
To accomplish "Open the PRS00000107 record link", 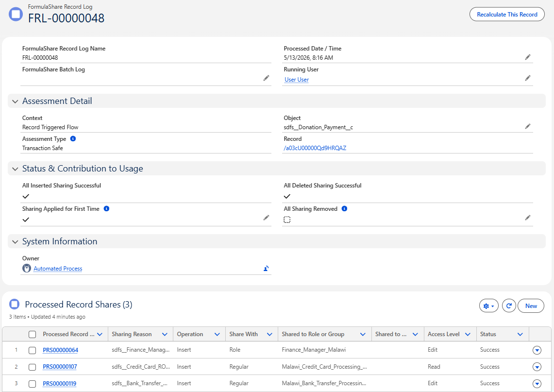I will pyautogui.click(x=60, y=367).
